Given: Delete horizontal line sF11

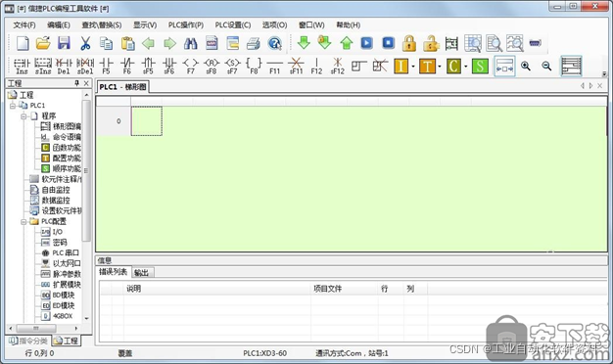Looking at the screenshot, I should pos(296,66).
